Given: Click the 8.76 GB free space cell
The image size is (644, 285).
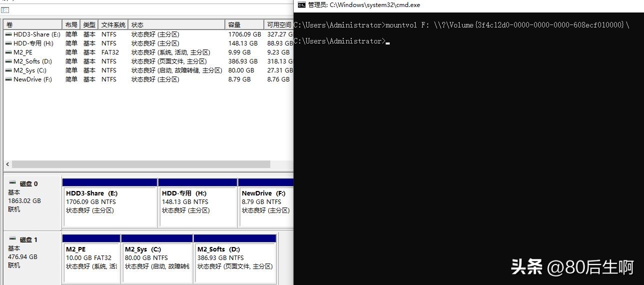Looking at the screenshot, I should click(x=278, y=79).
